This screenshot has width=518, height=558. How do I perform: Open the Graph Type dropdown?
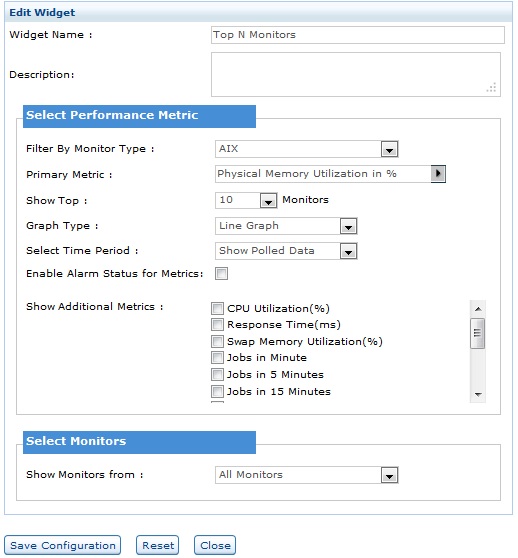(x=286, y=226)
